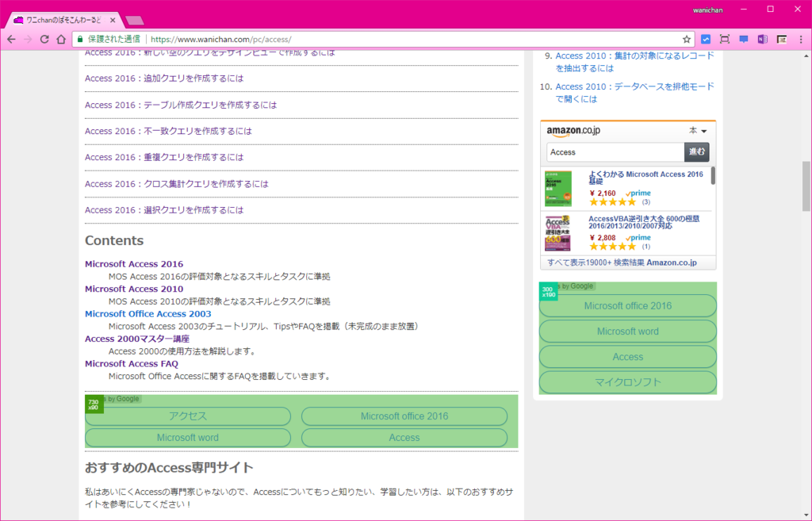Click sidebar マイクロソフト ad button

[628, 382]
